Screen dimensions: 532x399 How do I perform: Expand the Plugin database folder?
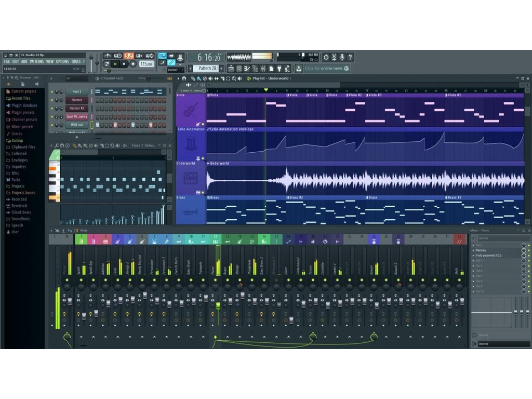[24, 105]
